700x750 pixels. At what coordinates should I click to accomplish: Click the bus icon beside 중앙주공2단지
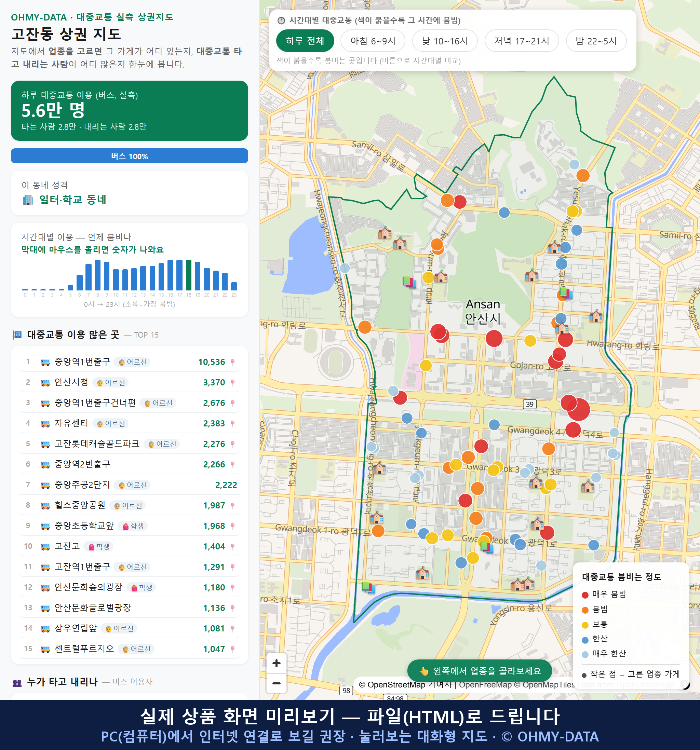[45, 485]
